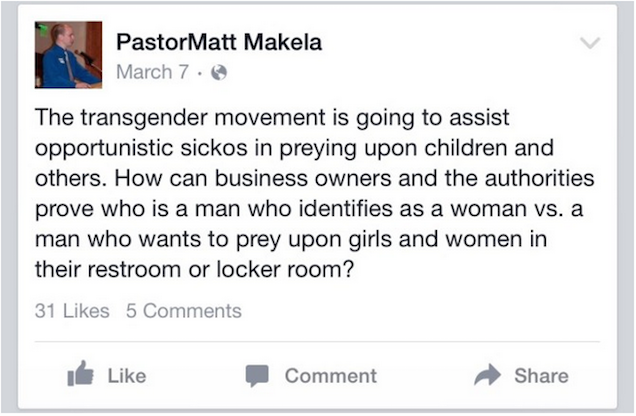View the 31 Likes count
Screen dimensions: 636x416
coord(72,311)
